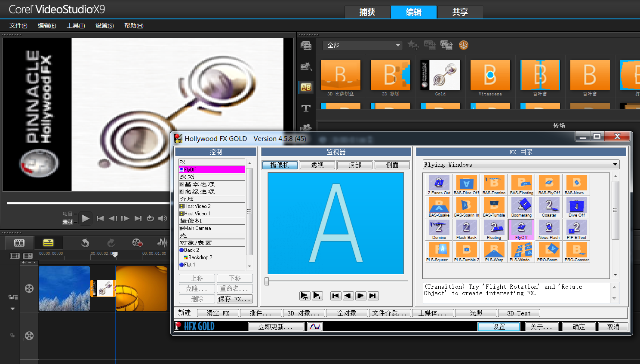640x364 pixels.
Task: Expand the +/- track height dropdown
Action: 29,262
